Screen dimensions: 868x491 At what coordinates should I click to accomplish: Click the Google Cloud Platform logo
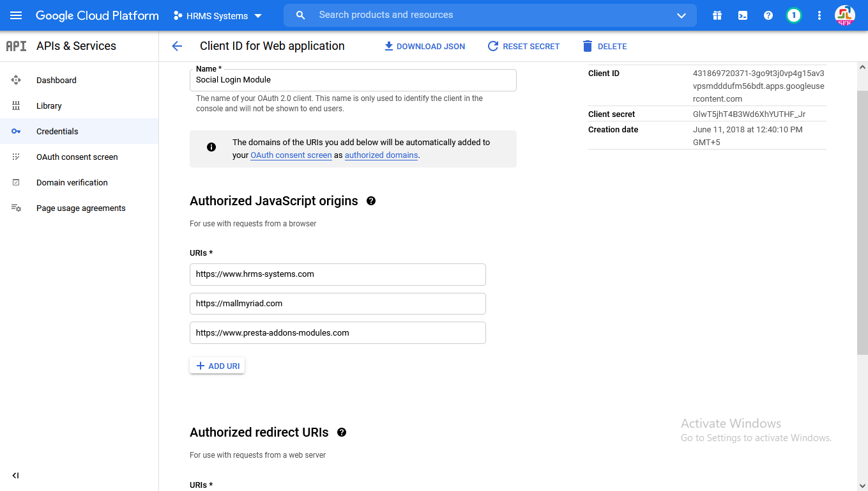click(x=97, y=15)
